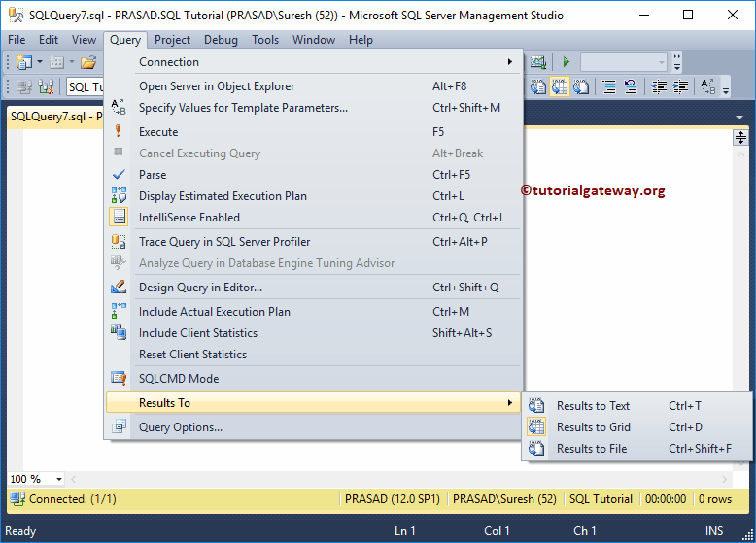Choose Execute from the Query menu

314,132
